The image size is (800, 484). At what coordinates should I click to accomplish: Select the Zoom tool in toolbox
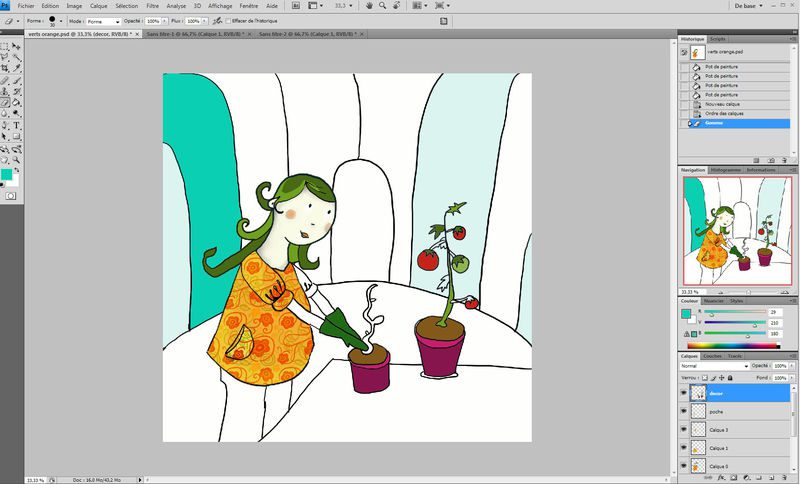pos(16,160)
